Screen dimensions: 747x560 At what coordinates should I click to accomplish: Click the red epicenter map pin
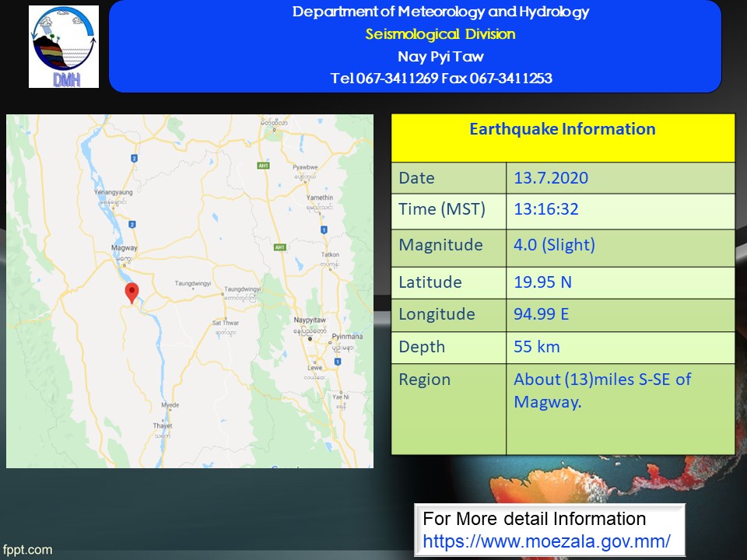point(132,293)
